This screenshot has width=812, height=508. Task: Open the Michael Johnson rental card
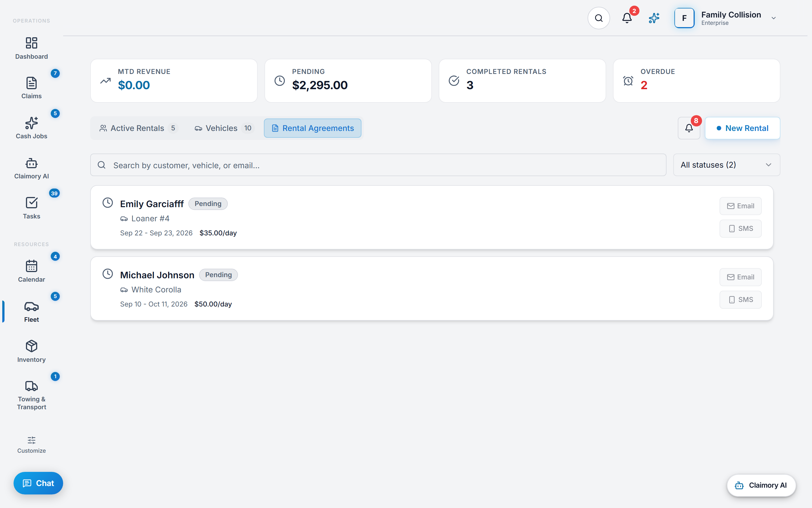pyautogui.click(x=432, y=289)
